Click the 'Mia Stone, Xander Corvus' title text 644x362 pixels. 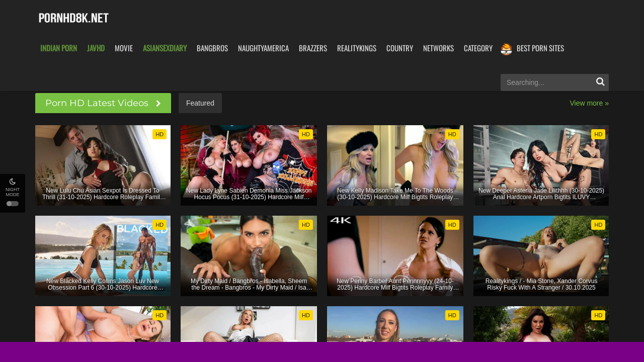click(x=541, y=285)
